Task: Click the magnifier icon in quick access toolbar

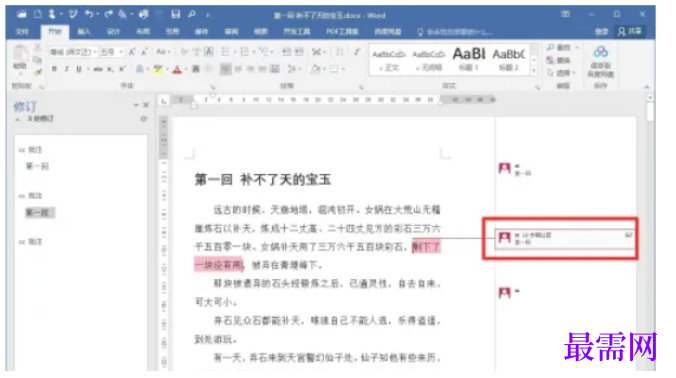Action: coord(192,14)
